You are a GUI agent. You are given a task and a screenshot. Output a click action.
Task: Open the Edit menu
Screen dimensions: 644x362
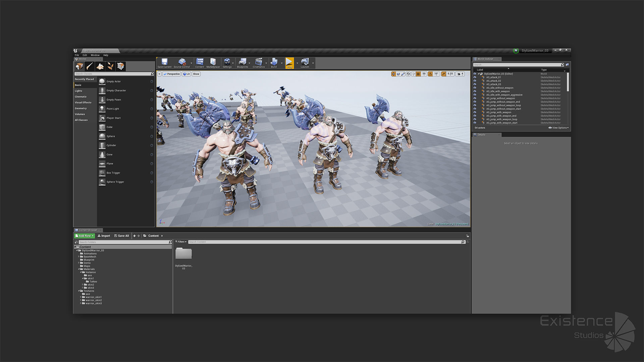tap(85, 55)
